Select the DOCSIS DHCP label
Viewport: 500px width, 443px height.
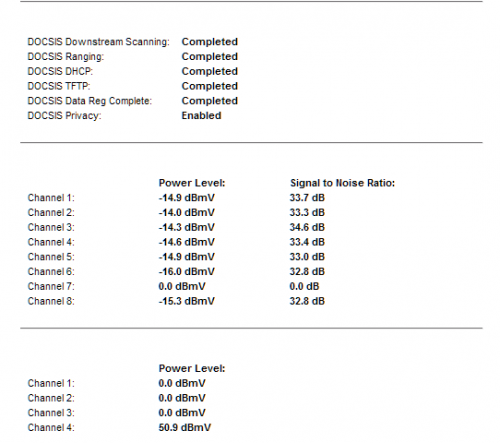coord(60,71)
